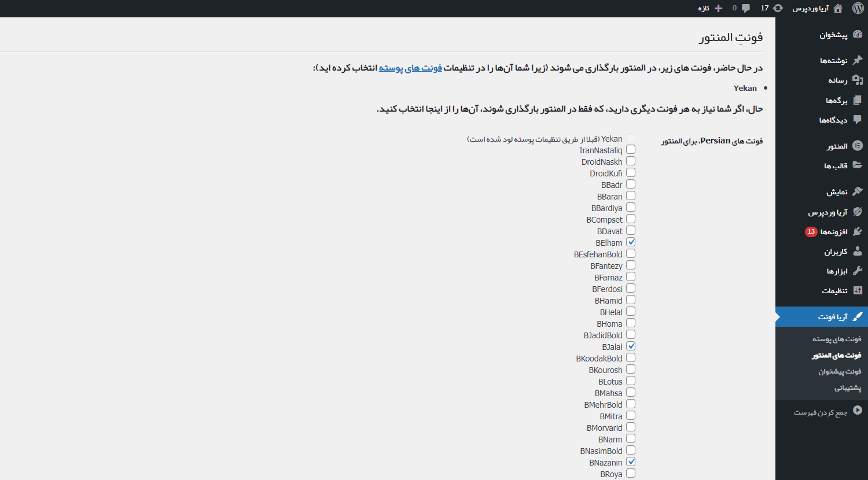Click the جمع کردن فهرست collapse menu label

(x=821, y=412)
